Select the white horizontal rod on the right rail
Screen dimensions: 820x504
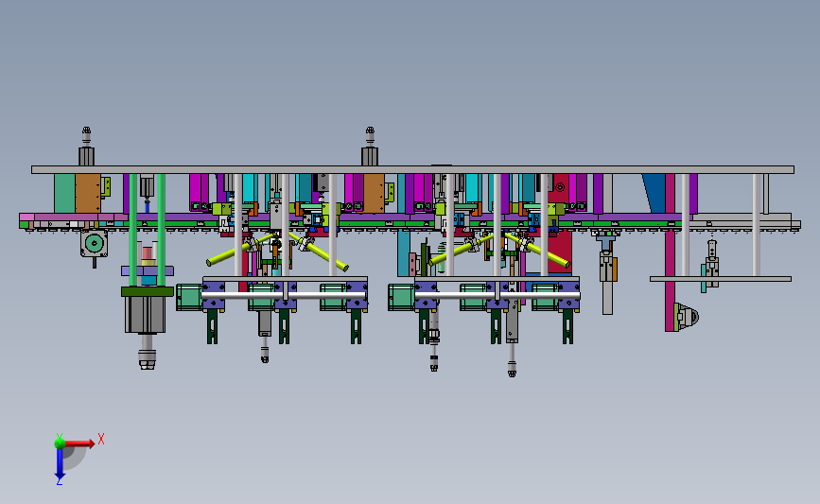click(x=497, y=295)
